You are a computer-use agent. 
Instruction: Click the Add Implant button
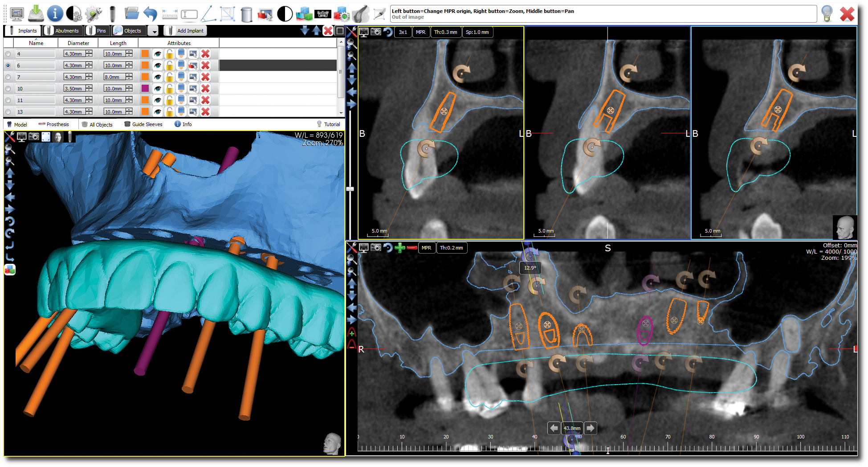[185, 31]
